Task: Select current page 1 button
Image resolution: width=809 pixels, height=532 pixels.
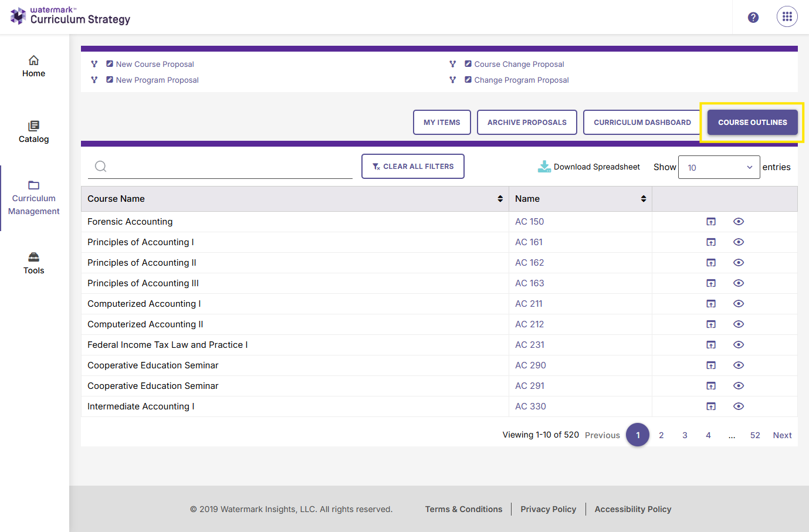Action: (638, 435)
